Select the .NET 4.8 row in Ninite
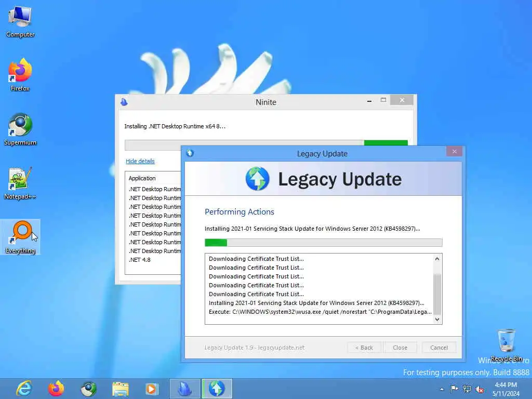This screenshot has height=399, width=532. pyautogui.click(x=139, y=260)
